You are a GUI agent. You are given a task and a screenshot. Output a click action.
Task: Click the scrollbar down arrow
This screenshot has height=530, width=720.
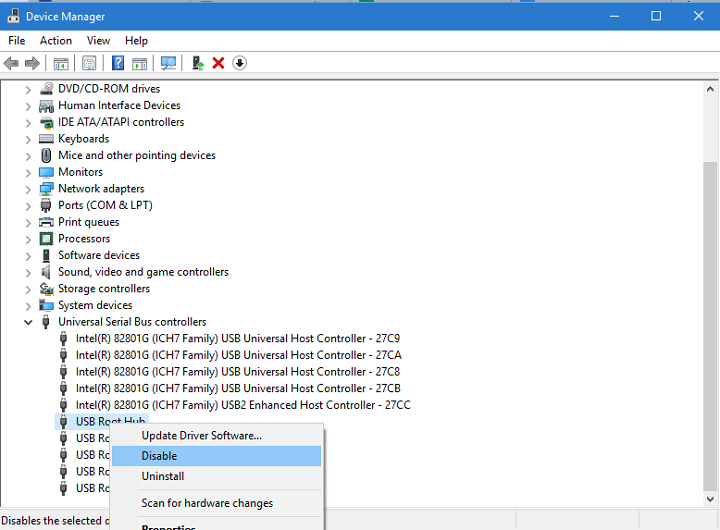tap(710, 499)
